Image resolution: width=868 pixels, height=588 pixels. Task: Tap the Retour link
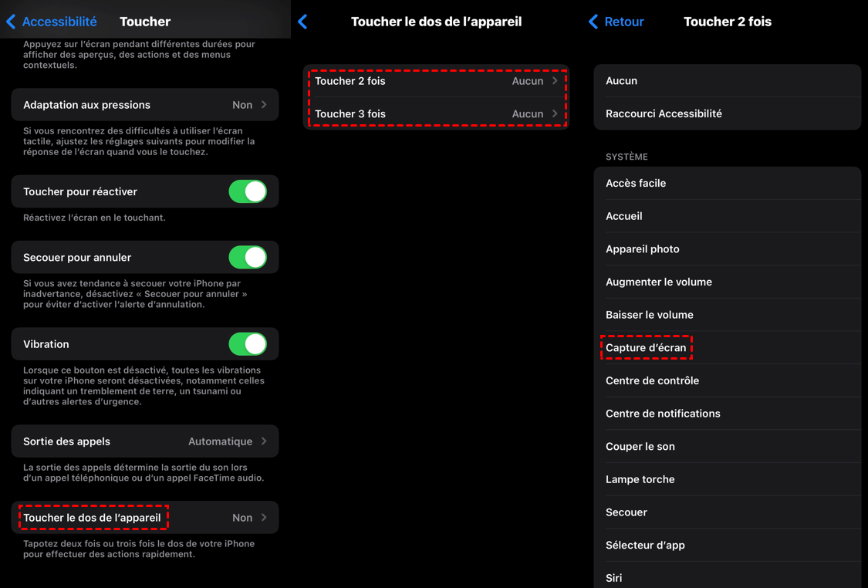tap(624, 22)
